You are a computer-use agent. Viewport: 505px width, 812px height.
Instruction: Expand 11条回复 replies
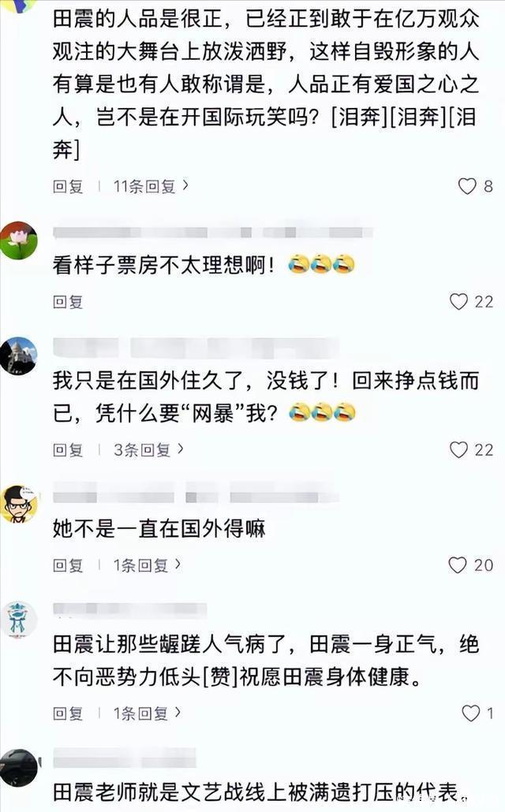[x=151, y=186]
